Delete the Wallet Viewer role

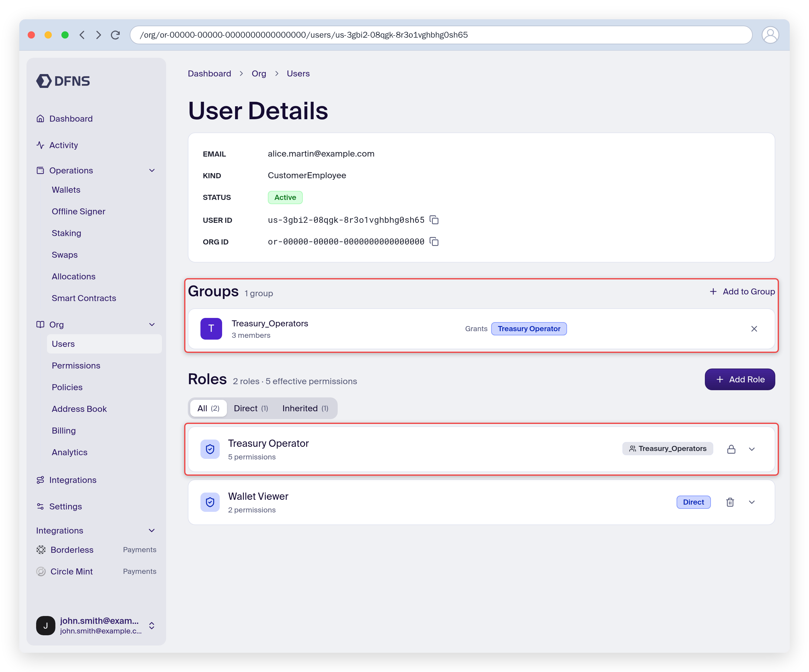(730, 502)
